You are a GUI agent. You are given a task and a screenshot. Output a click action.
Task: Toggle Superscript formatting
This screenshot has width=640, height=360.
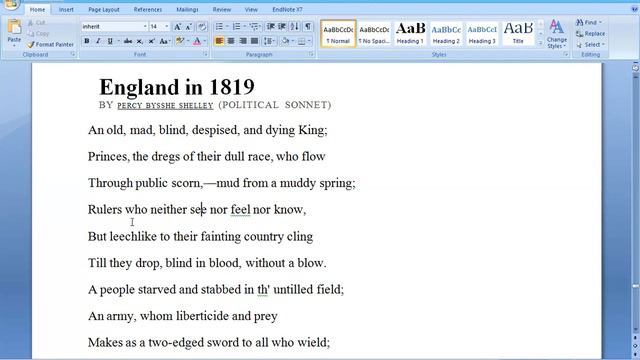click(151, 41)
